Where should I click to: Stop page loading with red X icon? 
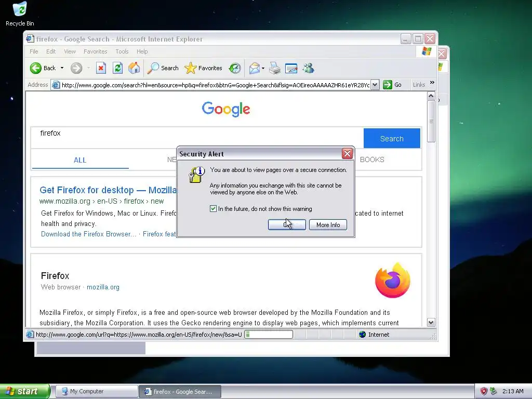(101, 68)
